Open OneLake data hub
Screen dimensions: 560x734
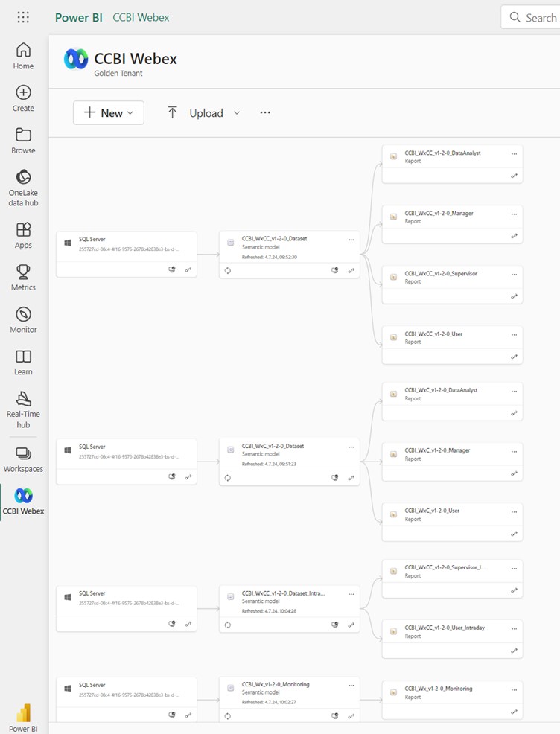coord(23,188)
